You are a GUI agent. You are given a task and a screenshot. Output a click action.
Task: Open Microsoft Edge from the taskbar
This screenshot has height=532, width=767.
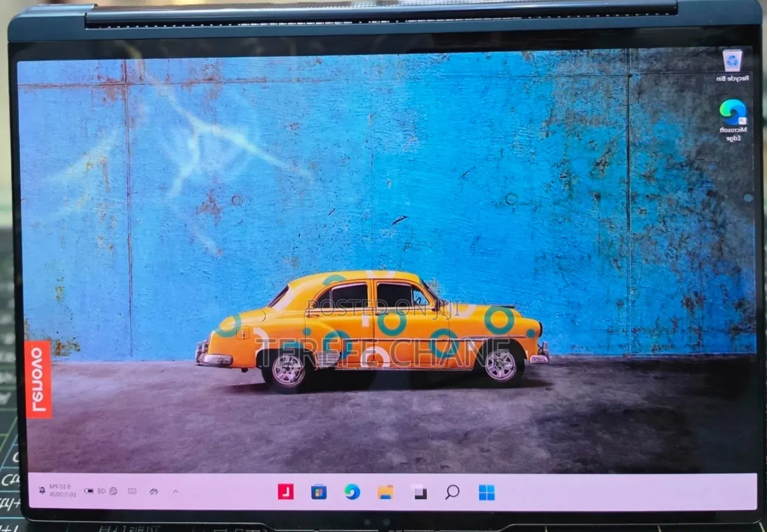[352, 492]
